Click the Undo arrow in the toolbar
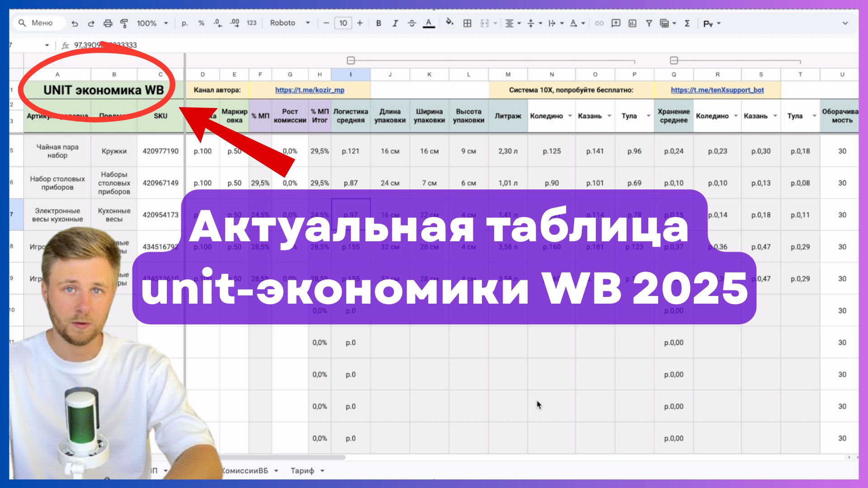Viewport: 868px width, 488px height. [x=75, y=23]
